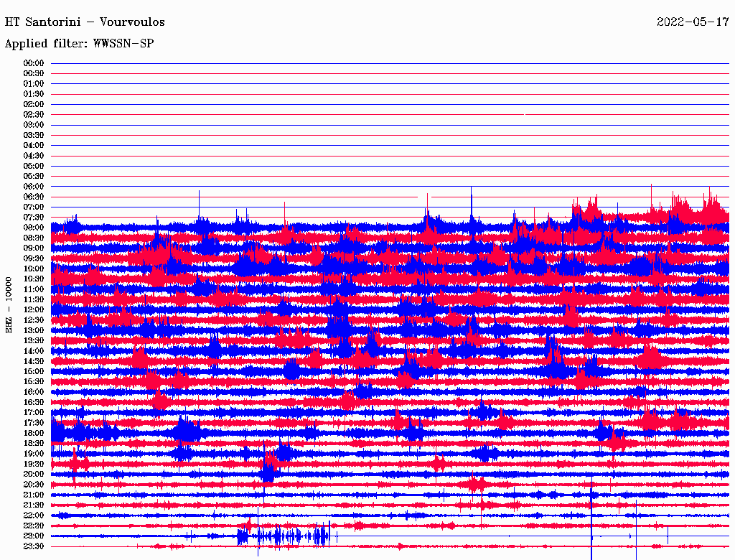Click the 22:30 time label
The height and width of the screenshot is (560, 735).
point(34,526)
